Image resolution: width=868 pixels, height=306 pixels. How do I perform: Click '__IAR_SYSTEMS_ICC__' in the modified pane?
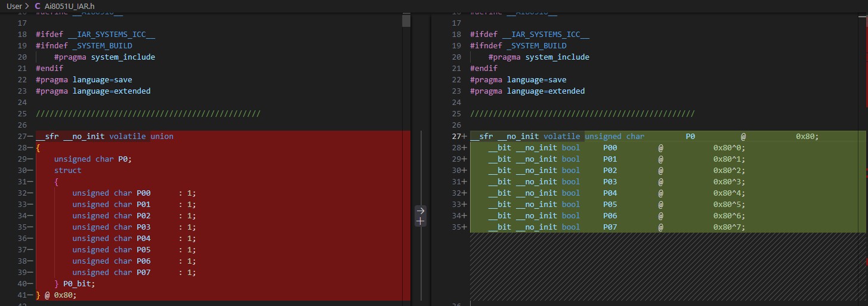[546, 35]
